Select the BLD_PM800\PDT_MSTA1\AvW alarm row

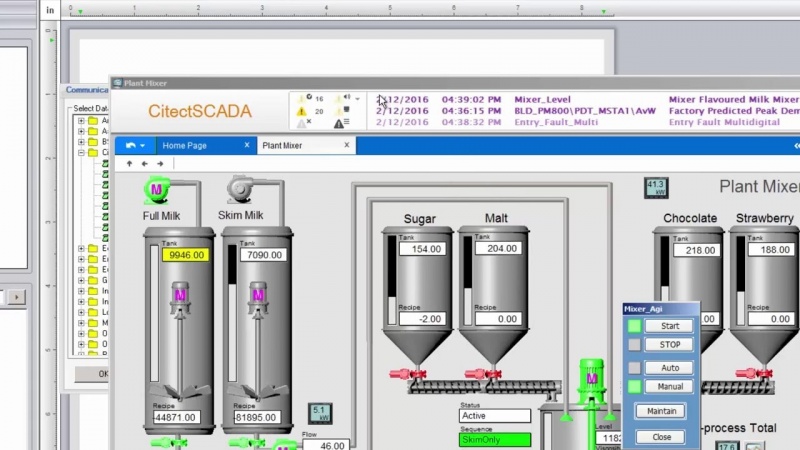coord(588,111)
